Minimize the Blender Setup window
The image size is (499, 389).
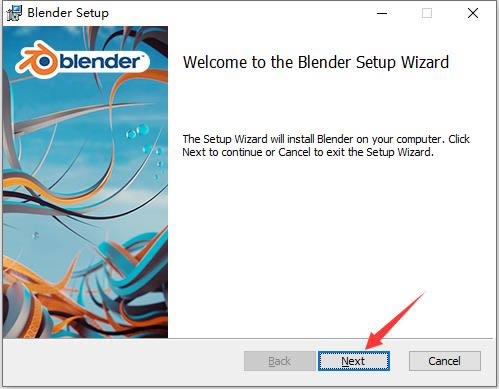(x=382, y=13)
